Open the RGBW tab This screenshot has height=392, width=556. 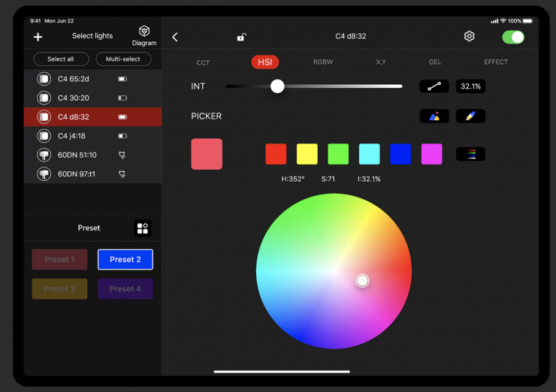point(323,62)
